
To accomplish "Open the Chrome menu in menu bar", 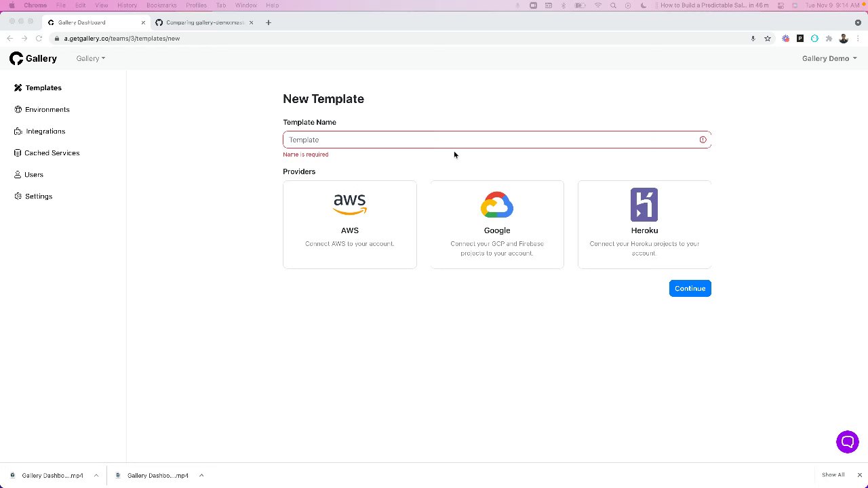I will pos(35,5).
